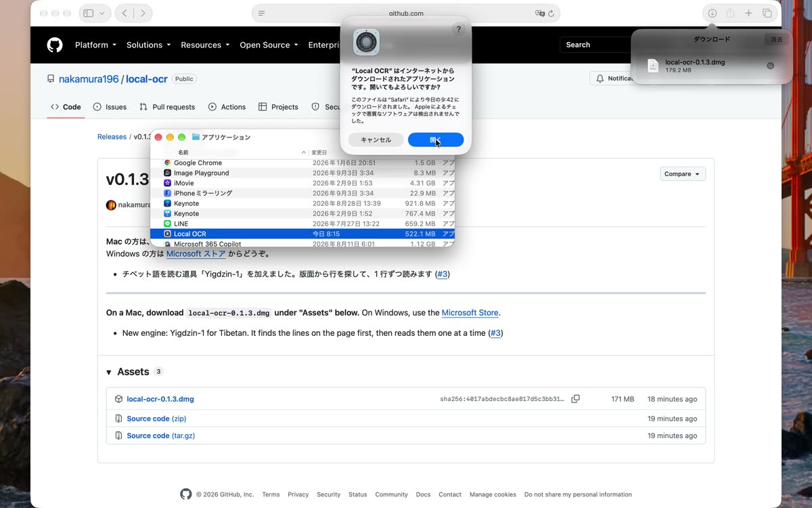The image size is (812, 508).
Task: Reload the page
Action: (551, 13)
